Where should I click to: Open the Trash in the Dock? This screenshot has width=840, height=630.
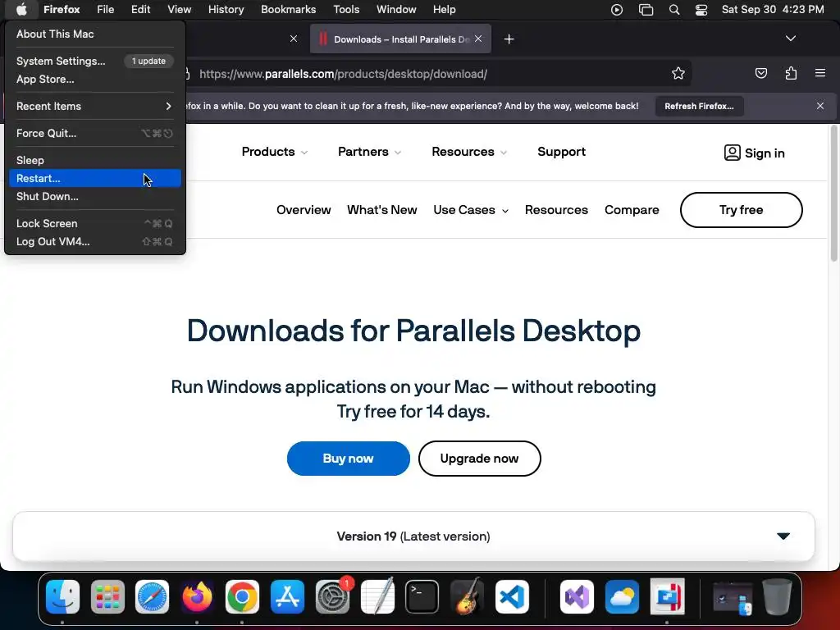click(778, 596)
